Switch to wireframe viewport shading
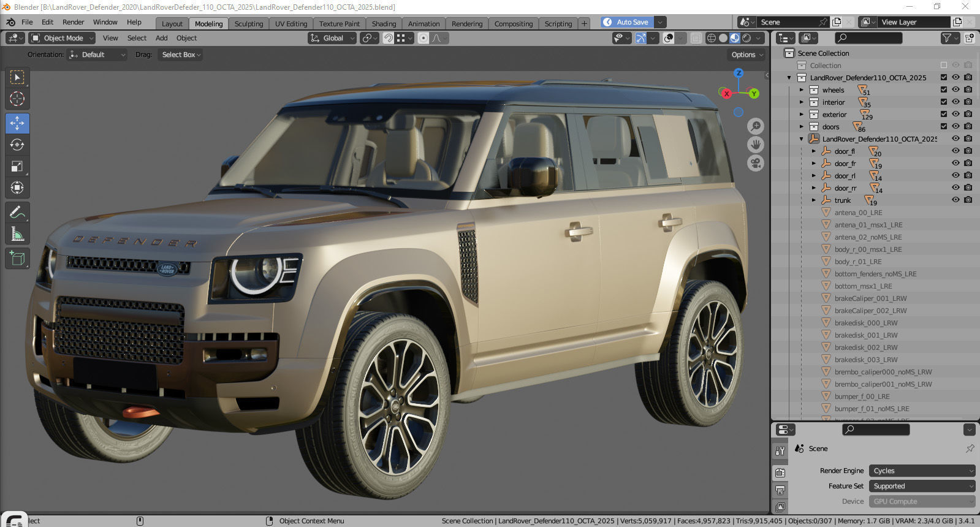Image resolution: width=980 pixels, height=527 pixels. (x=712, y=38)
